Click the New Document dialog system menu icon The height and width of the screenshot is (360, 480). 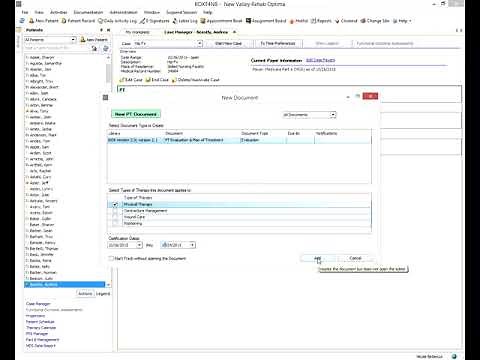point(105,97)
